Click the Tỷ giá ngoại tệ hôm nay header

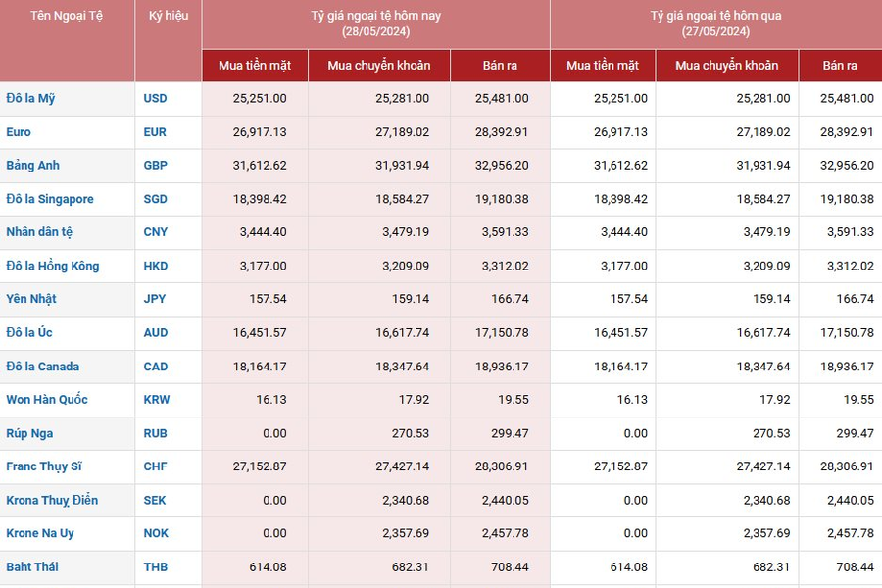click(375, 24)
